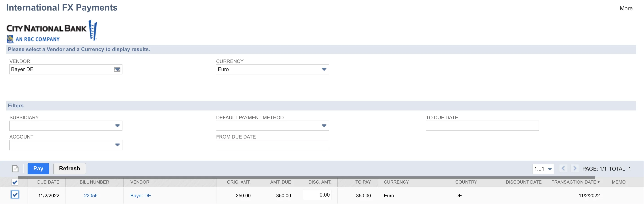Image resolution: width=644 pixels, height=221 pixels.
Task: Go to previous results page arrow
Action: (x=563, y=169)
